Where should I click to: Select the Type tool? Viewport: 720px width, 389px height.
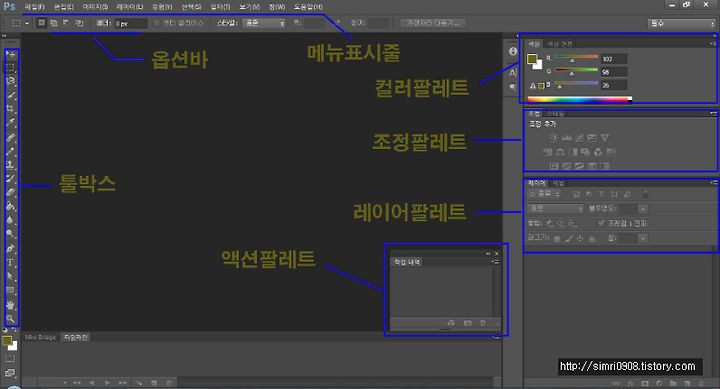tap(11, 263)
